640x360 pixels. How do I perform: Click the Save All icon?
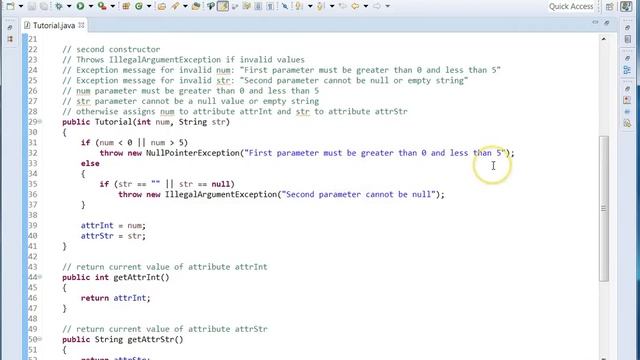(x=44, y=6)
